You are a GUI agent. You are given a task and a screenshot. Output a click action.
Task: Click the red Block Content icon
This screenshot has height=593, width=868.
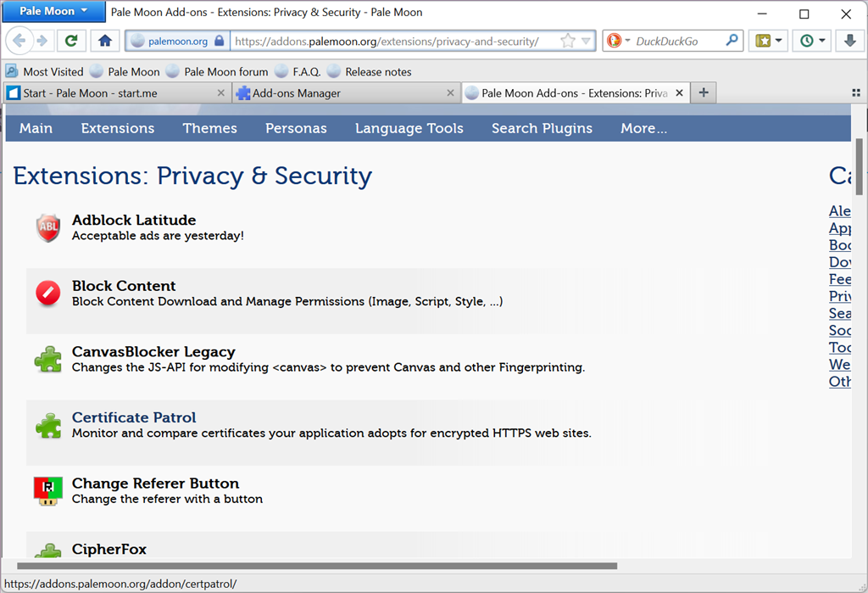[x=48, y=294]
